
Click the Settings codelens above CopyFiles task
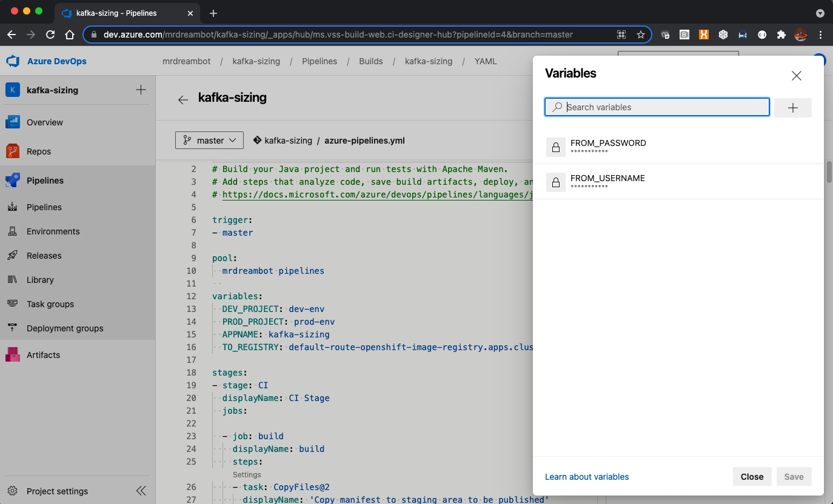pos(247,475)
